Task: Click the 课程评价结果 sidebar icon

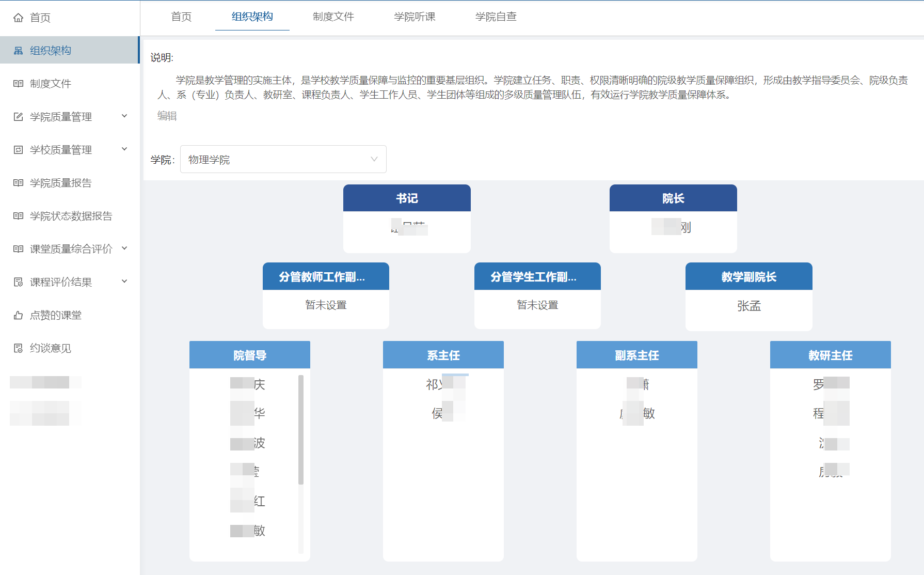Action: pos(18,282)
